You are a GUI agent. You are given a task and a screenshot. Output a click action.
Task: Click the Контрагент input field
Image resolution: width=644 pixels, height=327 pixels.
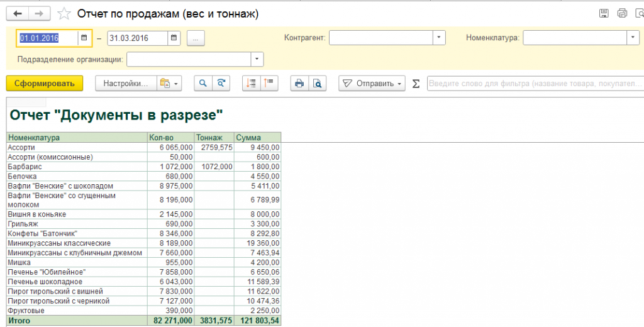point(381,38)
